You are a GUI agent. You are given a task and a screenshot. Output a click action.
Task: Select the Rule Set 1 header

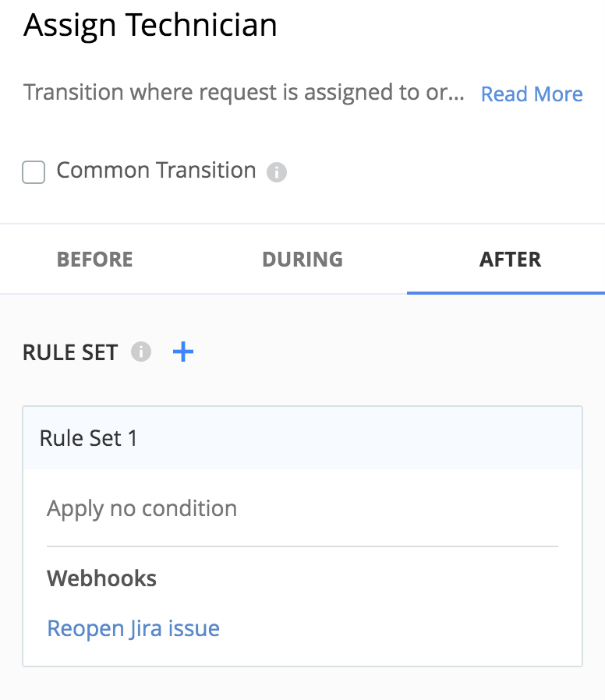tap(302, 438)
